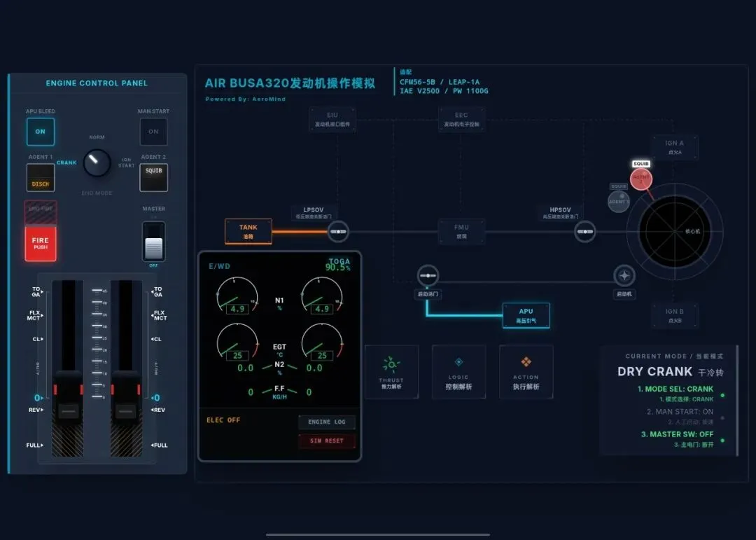Image resolution: width=756 pixels, height=540 pixels.
Task: Set left lever to FULL reverse
Action: point(35,445)
